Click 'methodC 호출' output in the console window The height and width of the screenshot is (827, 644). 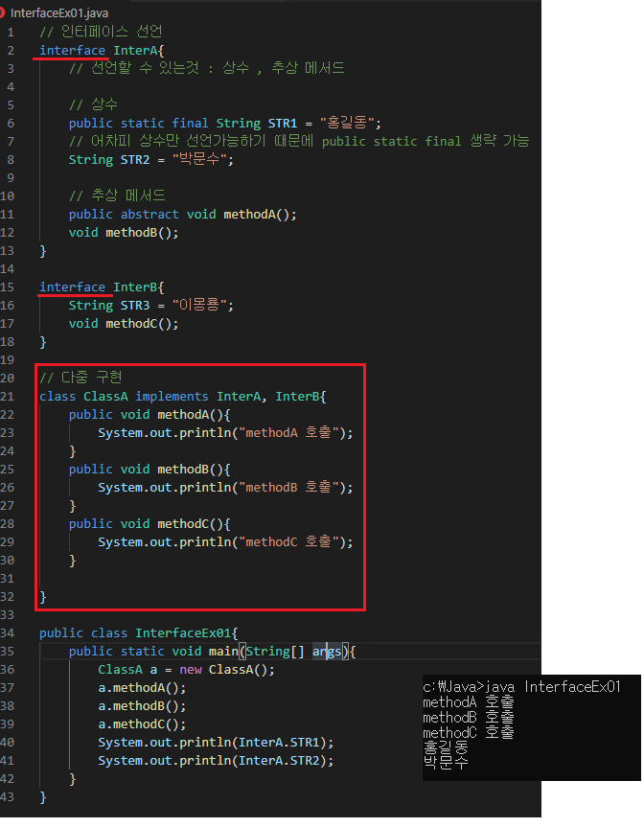[469, 732]
